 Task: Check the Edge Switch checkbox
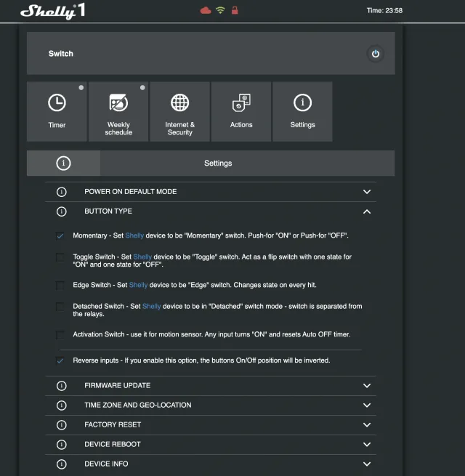pyautogui.click(x=60, y=286)
